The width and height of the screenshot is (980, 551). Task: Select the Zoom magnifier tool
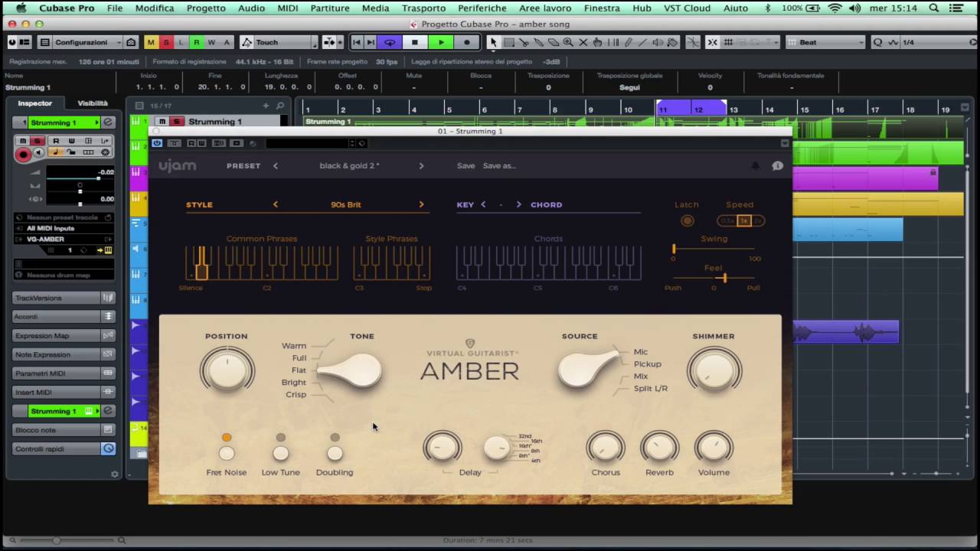[x=568, y=42]
